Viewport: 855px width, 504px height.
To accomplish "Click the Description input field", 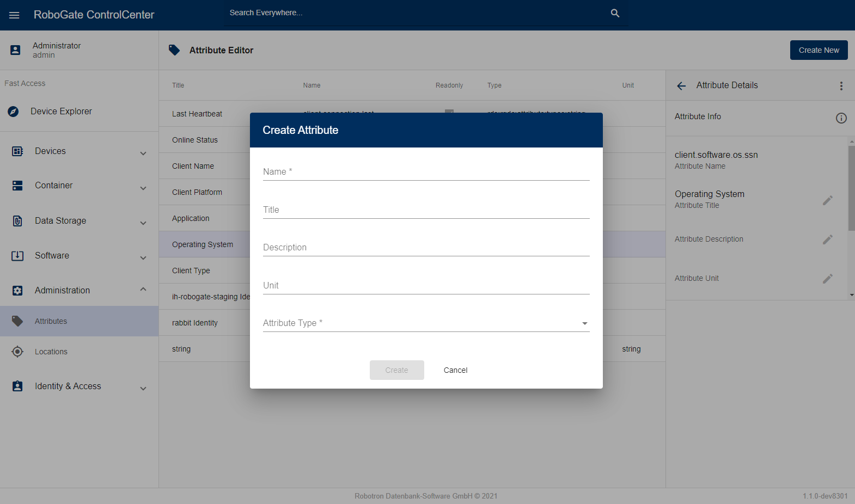I will click(426, 248).
